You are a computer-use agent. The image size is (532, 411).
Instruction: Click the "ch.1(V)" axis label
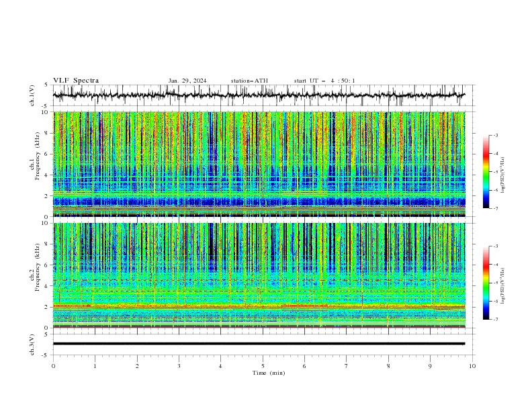click(32, 95)
